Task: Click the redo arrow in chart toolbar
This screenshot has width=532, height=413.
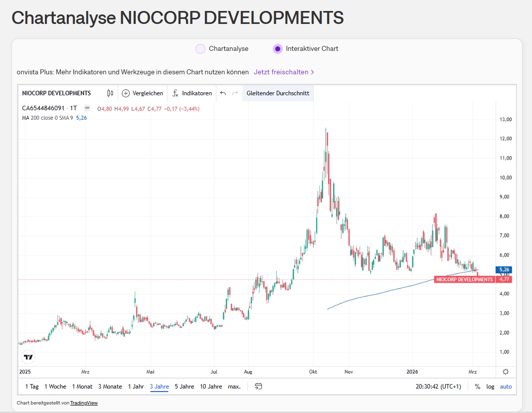Action: click(235, 93)
